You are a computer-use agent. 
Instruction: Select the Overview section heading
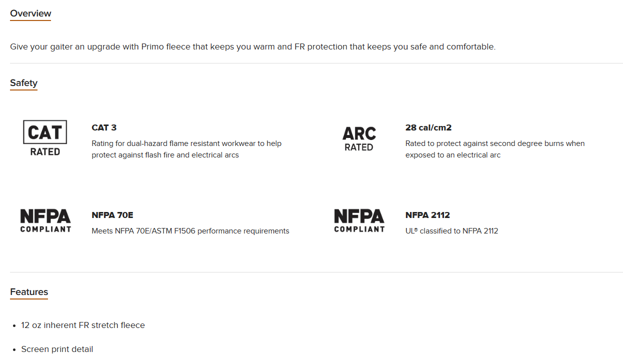(x=30, y=13)
